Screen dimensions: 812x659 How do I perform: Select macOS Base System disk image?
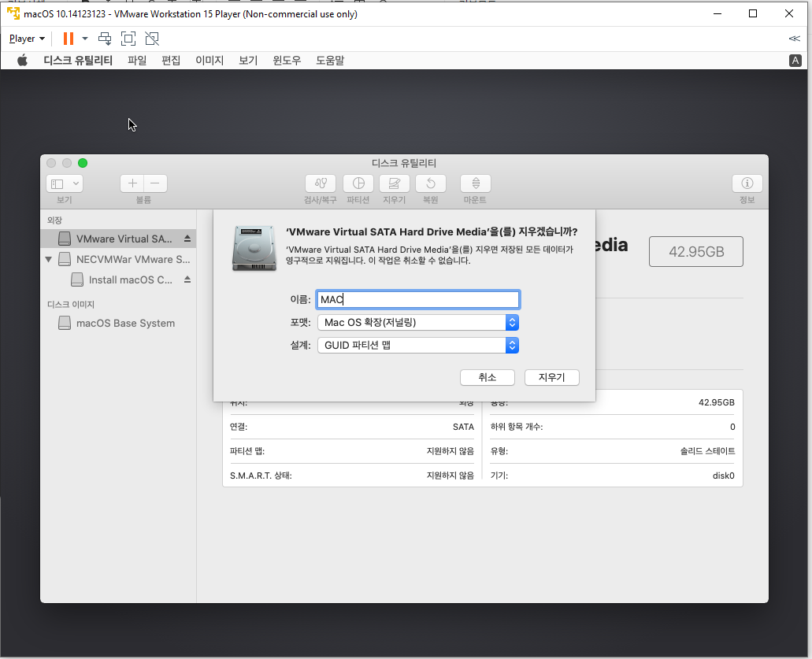pyautogui.click(x=118, y=323)
